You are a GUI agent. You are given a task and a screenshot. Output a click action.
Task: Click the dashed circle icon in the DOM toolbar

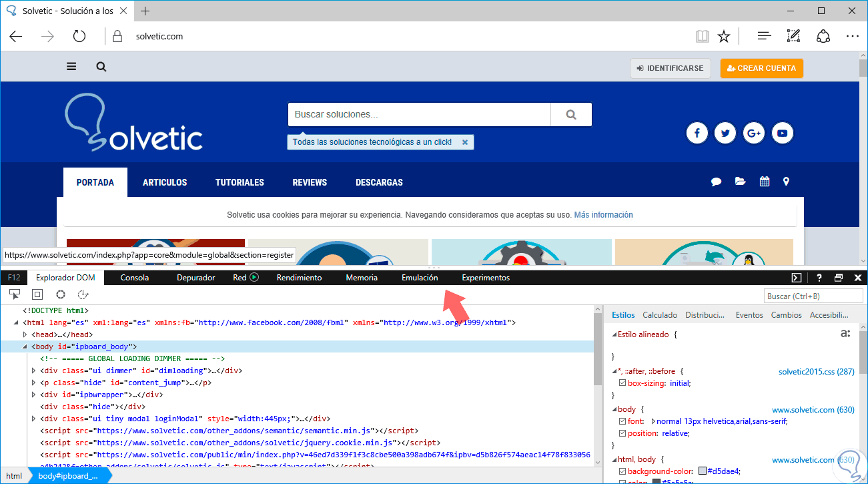(83, 294)
